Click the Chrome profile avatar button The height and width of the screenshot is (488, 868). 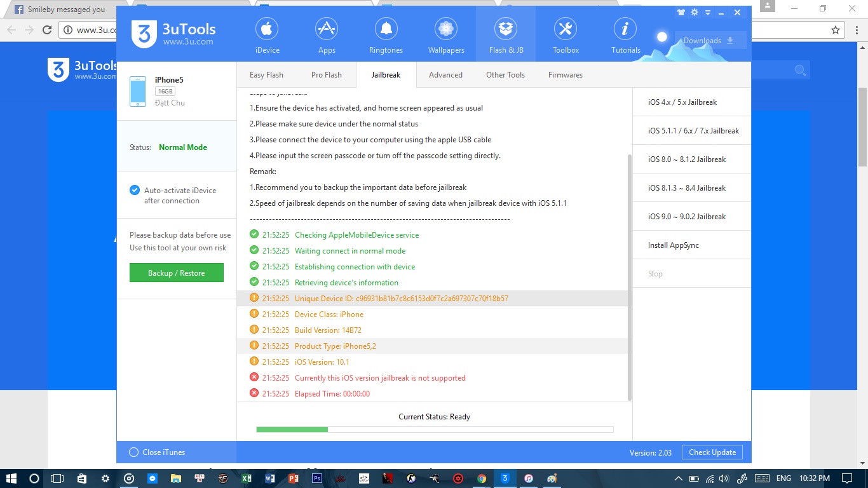768,6
